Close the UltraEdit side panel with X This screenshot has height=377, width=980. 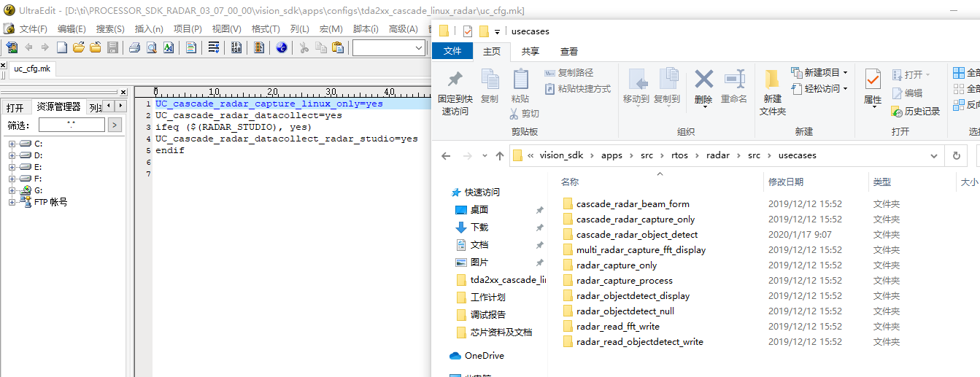click(x=123, y=92)
